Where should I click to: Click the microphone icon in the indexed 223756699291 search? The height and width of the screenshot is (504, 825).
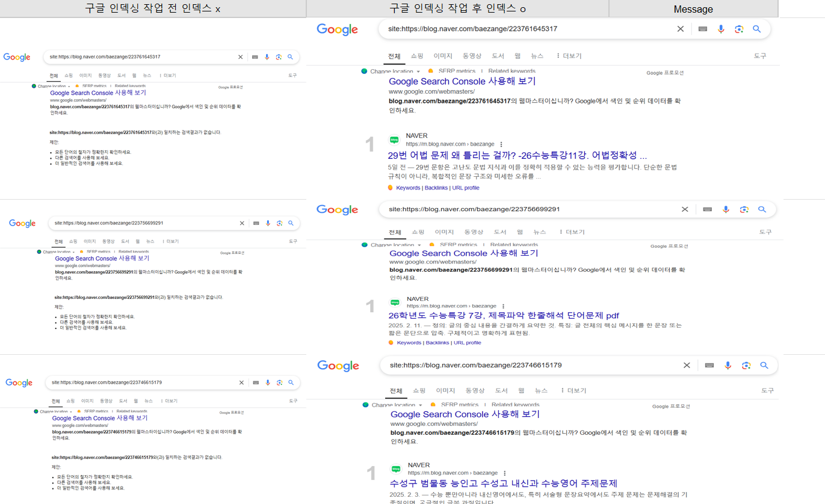(726, 209)
